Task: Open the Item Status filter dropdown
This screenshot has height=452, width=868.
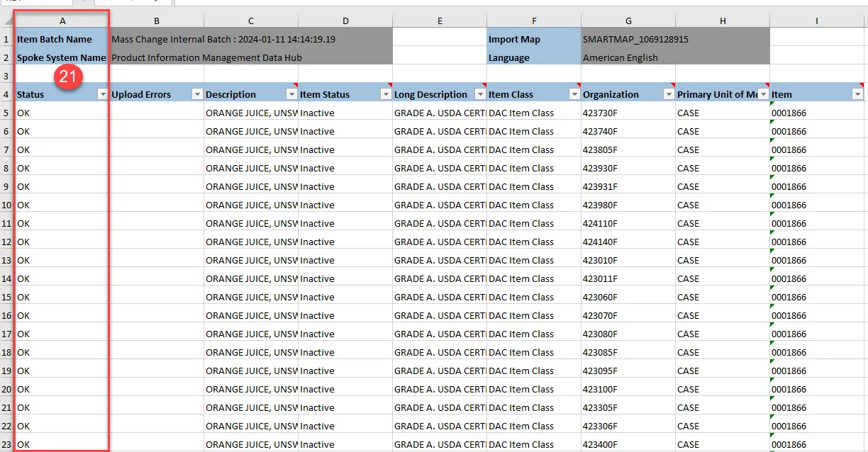Action: point(385,94)
